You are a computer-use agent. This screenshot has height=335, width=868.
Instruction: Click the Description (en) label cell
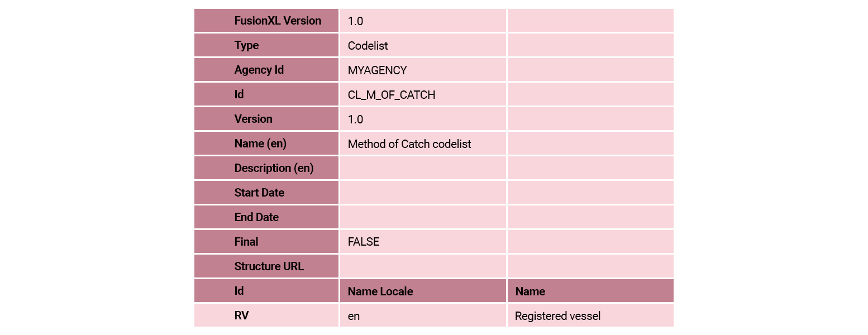274,168
